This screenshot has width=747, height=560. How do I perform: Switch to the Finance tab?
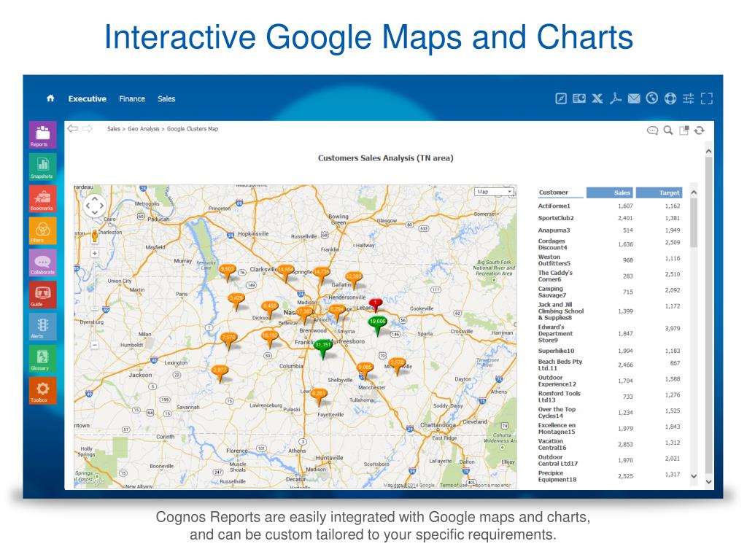[132, 98]
